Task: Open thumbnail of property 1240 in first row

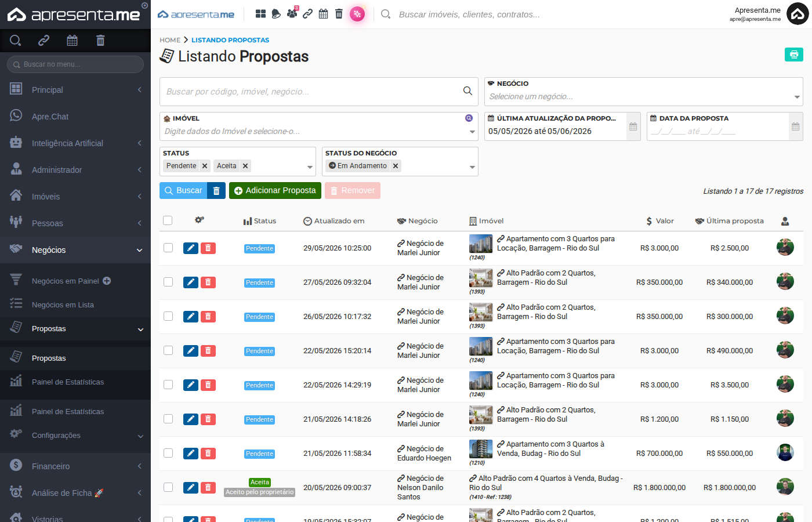Action: point(481,244)
